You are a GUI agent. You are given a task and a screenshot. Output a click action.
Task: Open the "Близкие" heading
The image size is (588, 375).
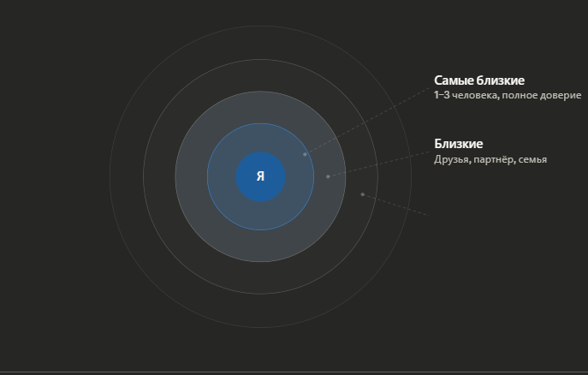(458, 144)
